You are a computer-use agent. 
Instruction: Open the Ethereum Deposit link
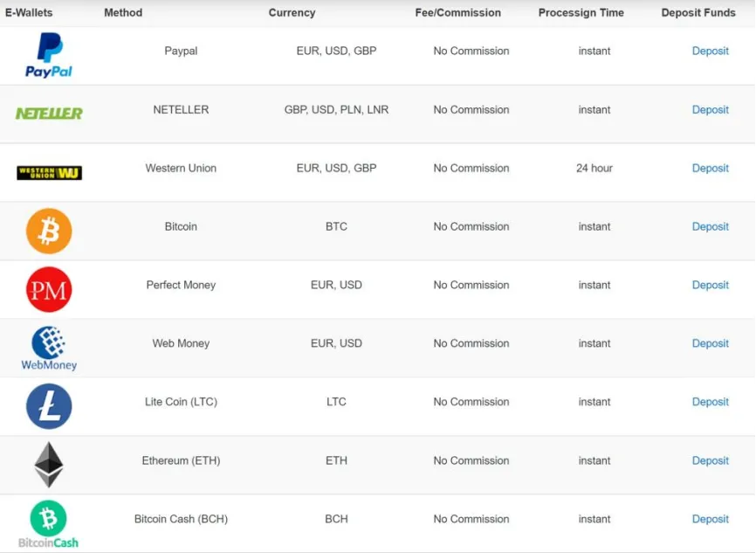(711, 461)
